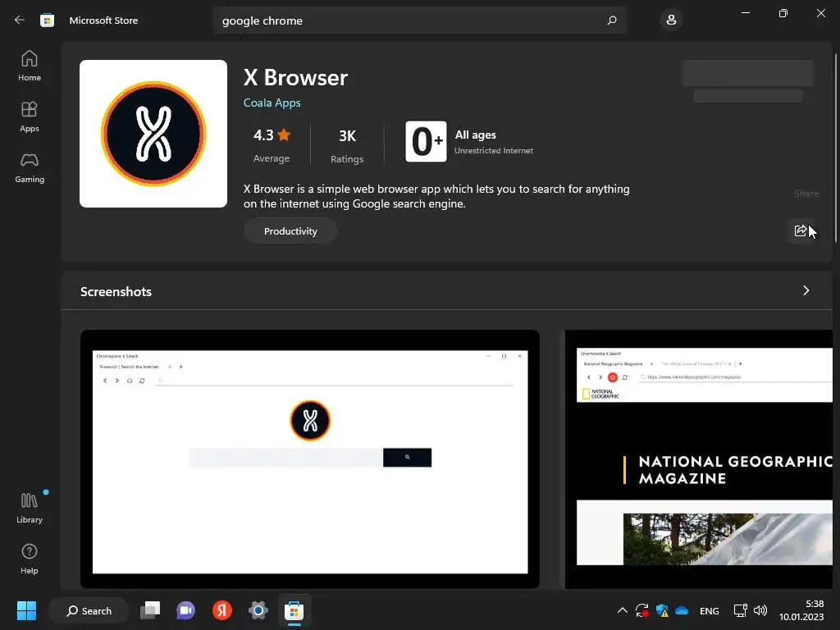Click the 3K Ratings count
Image resolution: width=840 pixels, height=630 pixels.
click(x=347, y=145)
